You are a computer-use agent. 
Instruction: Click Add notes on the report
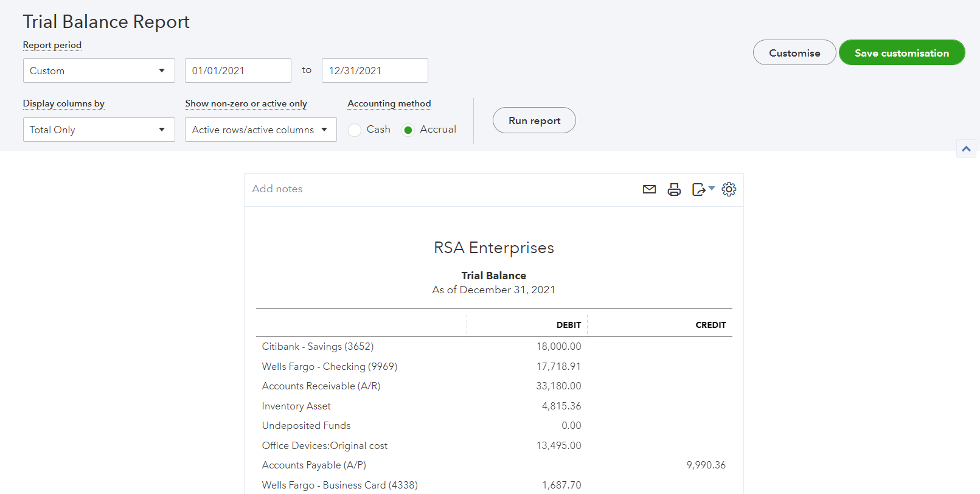click(277, 189)
